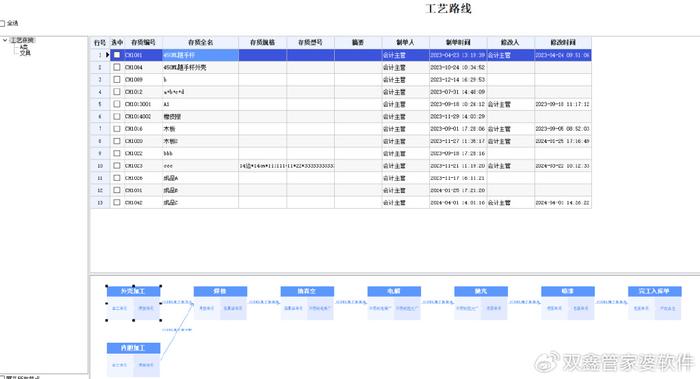Click 制单时间 cell 2023-10-24 10:34:52
Image resolution: width=700 pixels, height=379 pixels.
click(458, 67)
